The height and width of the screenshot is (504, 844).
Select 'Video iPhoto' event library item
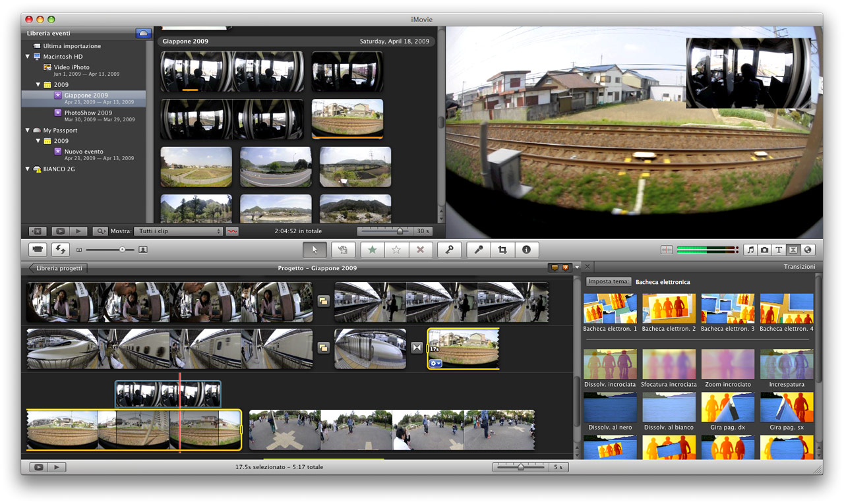pyautogui.click(x=72, y=67)
